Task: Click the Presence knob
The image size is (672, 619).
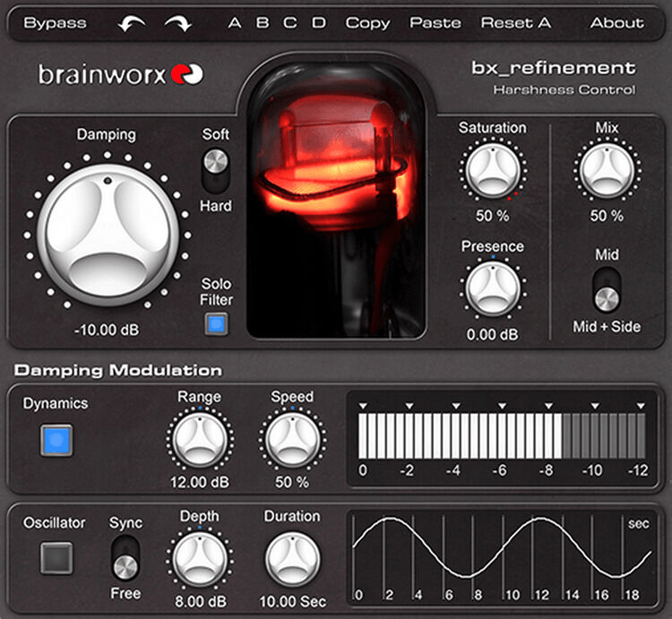Action: (493, 289)
